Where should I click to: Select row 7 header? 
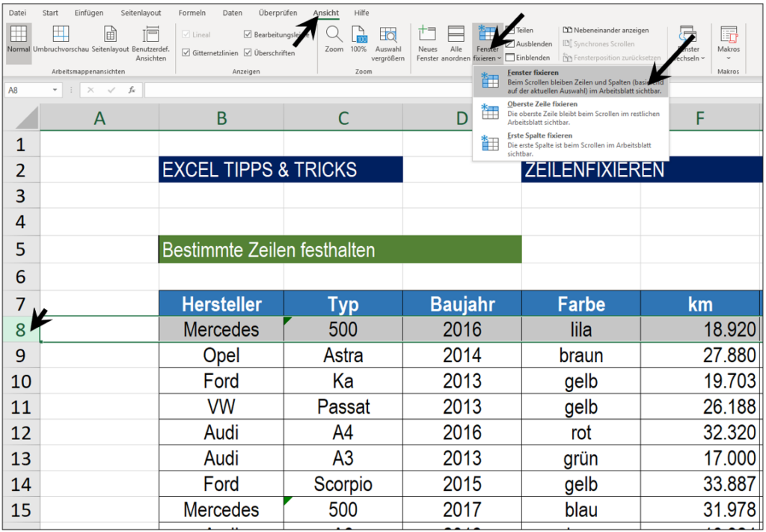[20, 304]
